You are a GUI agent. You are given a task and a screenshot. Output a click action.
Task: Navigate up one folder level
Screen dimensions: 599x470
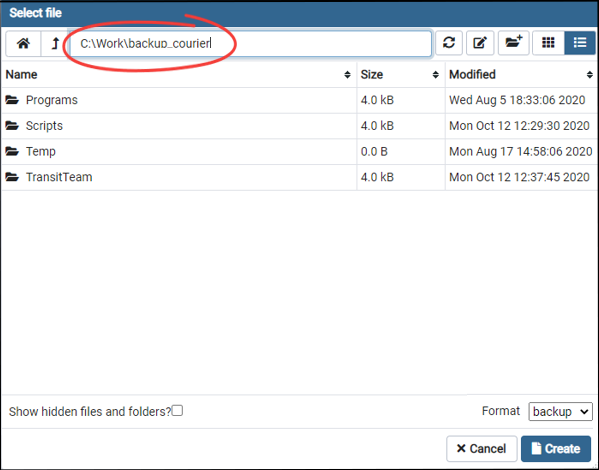point(55,43)
